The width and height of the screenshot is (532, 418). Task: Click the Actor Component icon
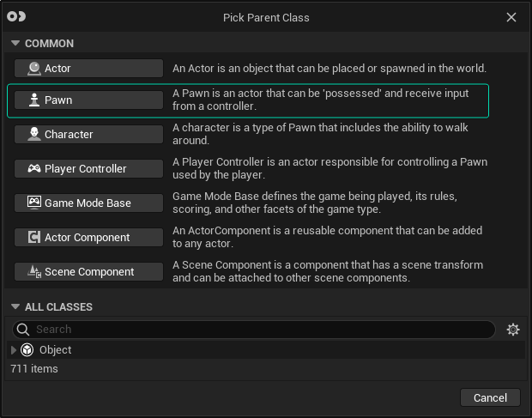pos(34,237)
